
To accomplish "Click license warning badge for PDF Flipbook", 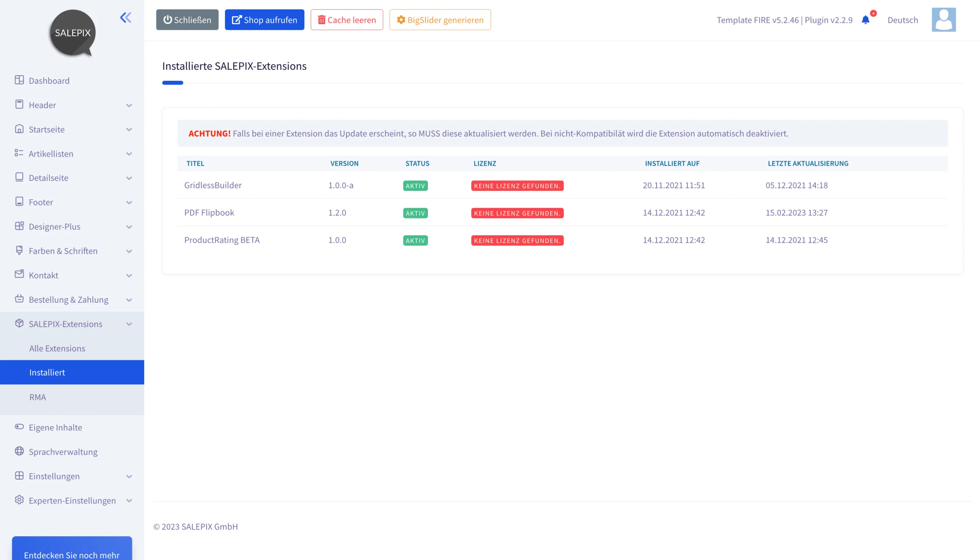I will pyautogui.click(x=517, y=213).
